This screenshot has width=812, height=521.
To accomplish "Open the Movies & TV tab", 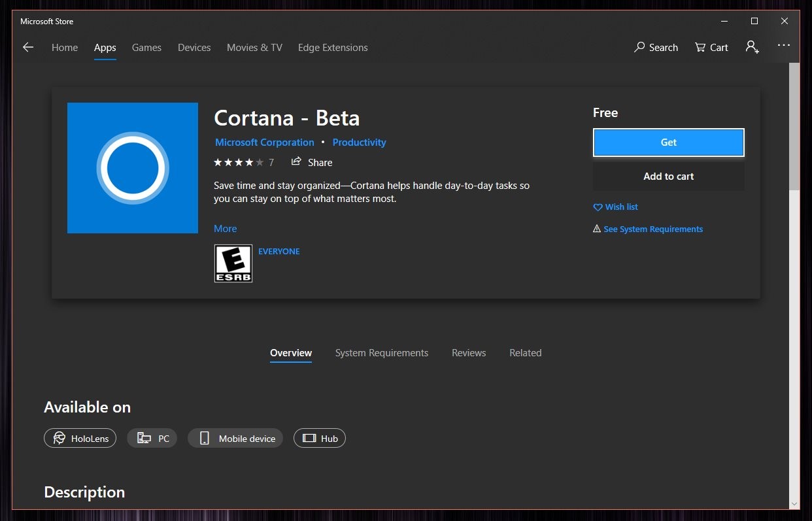I will [254, 48].
